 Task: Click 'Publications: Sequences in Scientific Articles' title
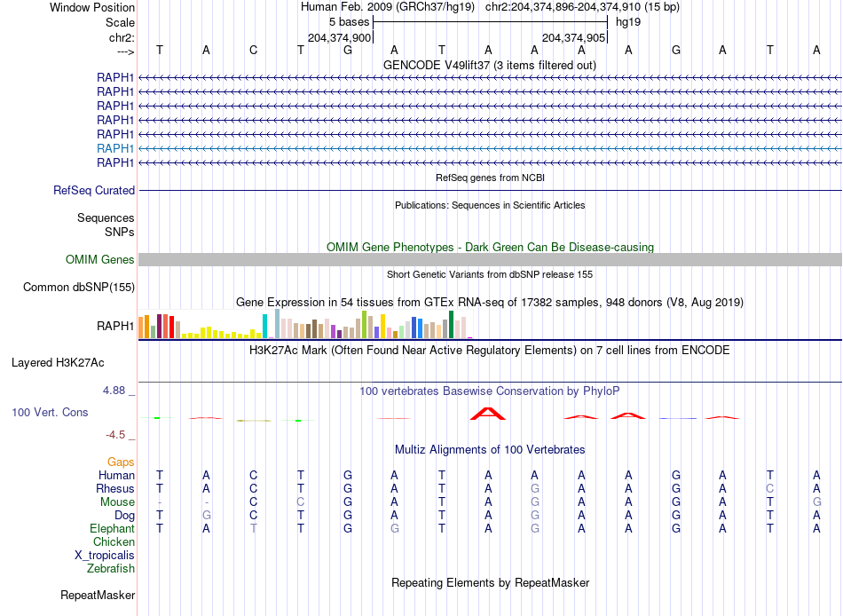click(x=490, y=206)
